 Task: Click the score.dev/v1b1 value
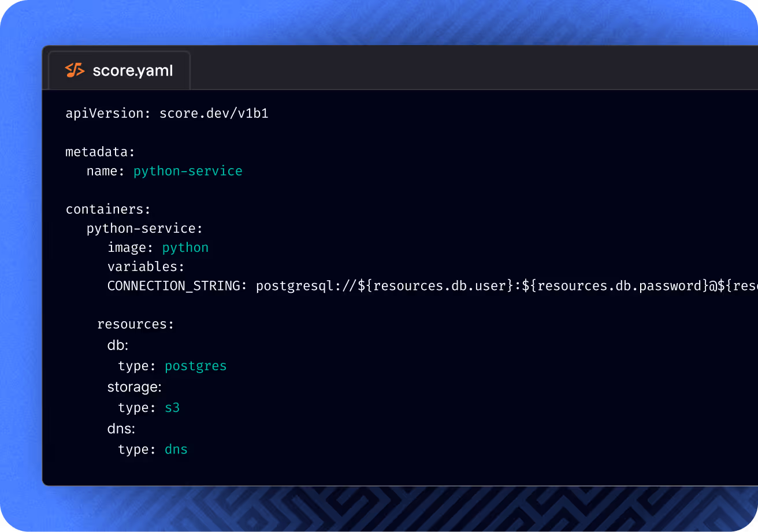(214, 113)
